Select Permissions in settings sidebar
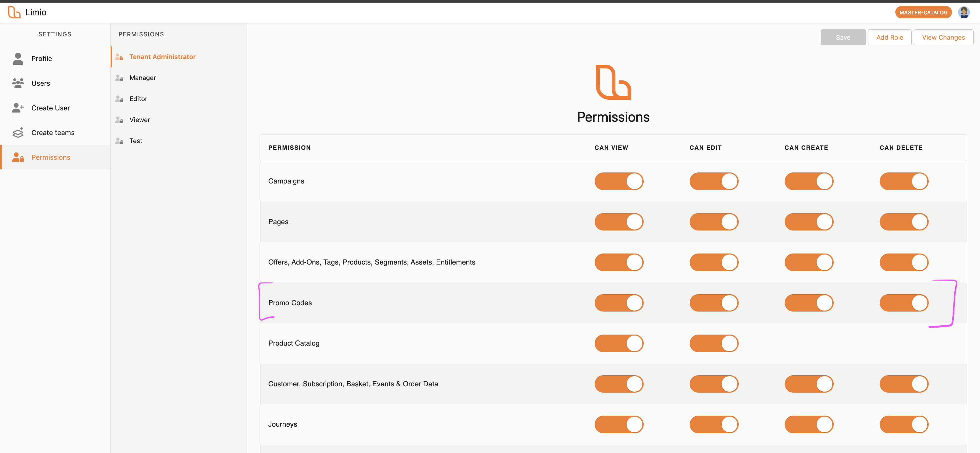This screenshot has width=980, height=453. coord(55,157)
